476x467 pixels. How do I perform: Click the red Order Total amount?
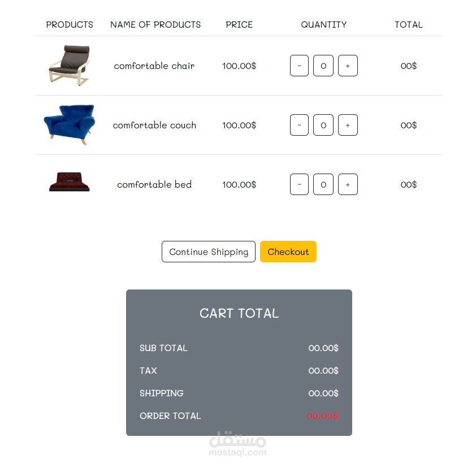click(x=323, y=416)
